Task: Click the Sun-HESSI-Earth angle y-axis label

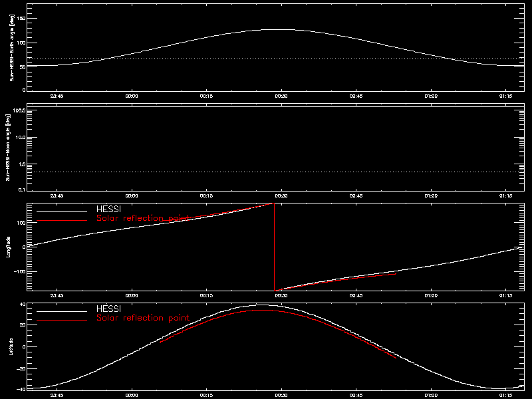Action: [12, 48]
